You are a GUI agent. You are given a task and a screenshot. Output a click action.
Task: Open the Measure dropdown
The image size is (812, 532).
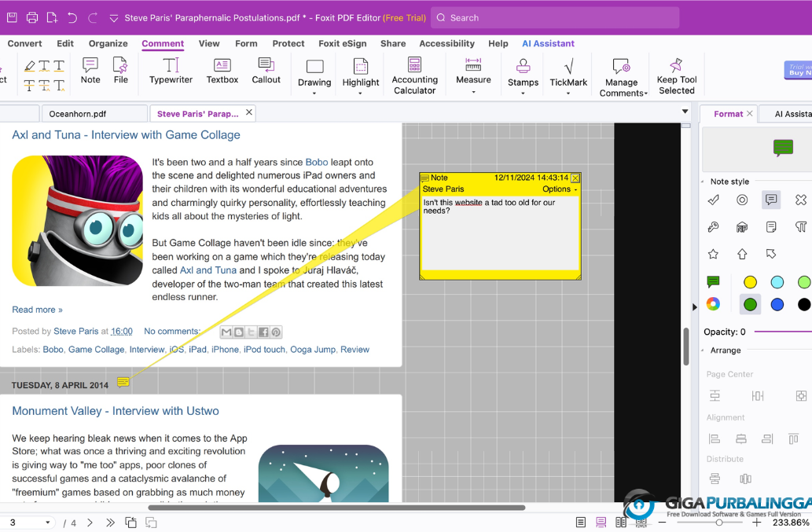click(473, 92)
